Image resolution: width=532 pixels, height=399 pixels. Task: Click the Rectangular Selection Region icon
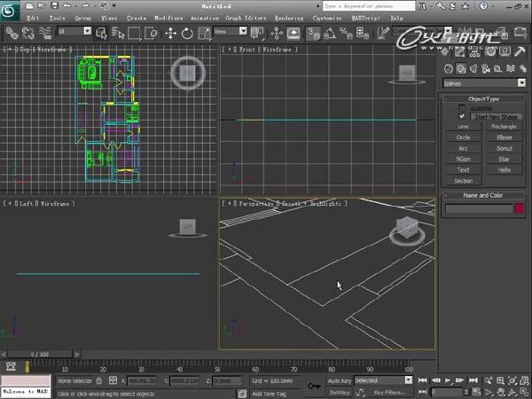click(x=134, y=33)
